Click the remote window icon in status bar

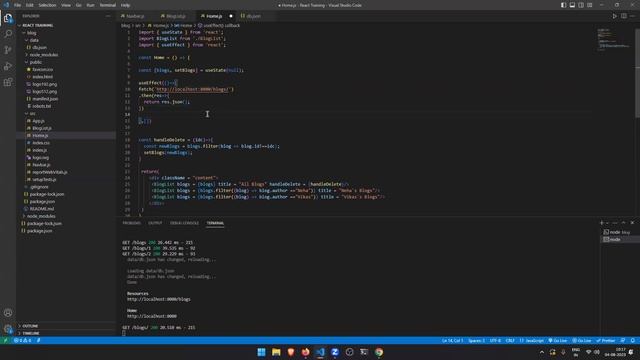click(5, 340)
